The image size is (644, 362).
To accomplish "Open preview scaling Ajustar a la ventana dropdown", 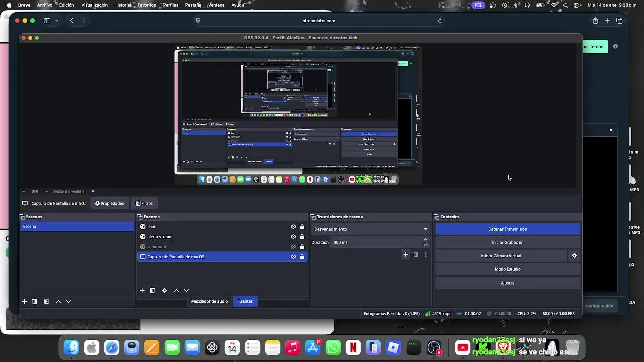I will point(73,191).
